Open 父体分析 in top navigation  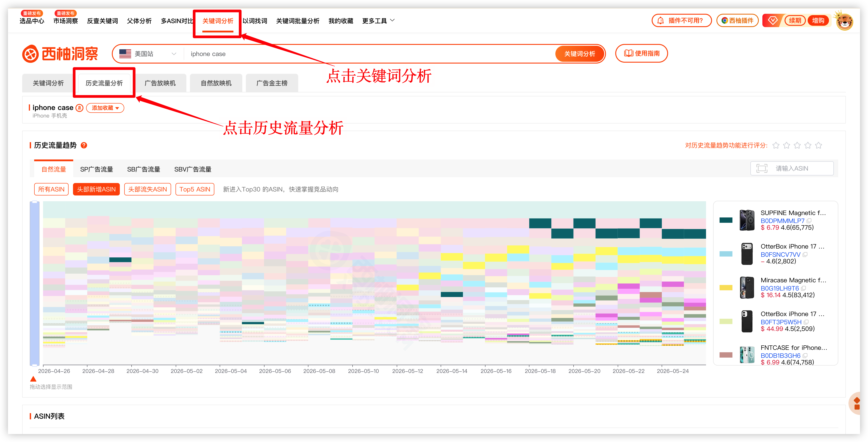click(x=139, y=21)
